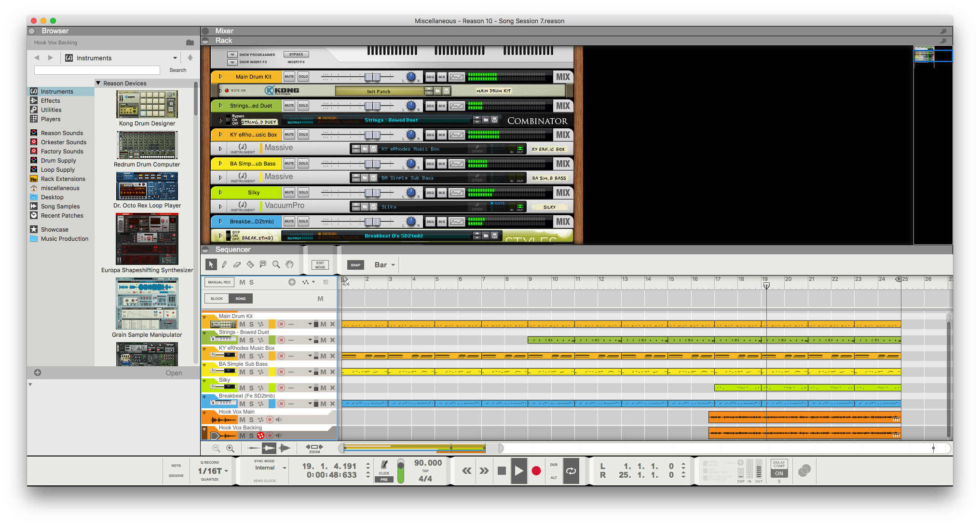This screenshot has width=980, height=525.
Task: Select the magnify tool
Action: point(276,264)
